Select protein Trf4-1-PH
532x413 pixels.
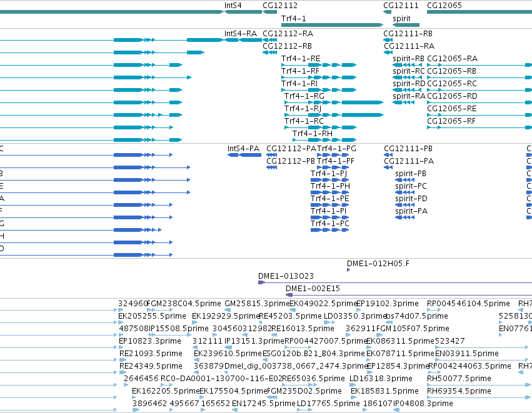point(330,192)
